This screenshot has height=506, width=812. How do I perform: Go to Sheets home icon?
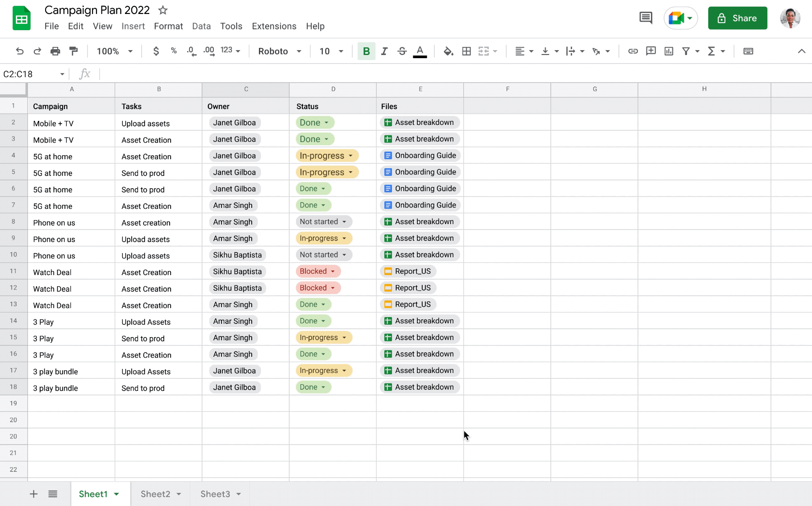coord(22,18)
